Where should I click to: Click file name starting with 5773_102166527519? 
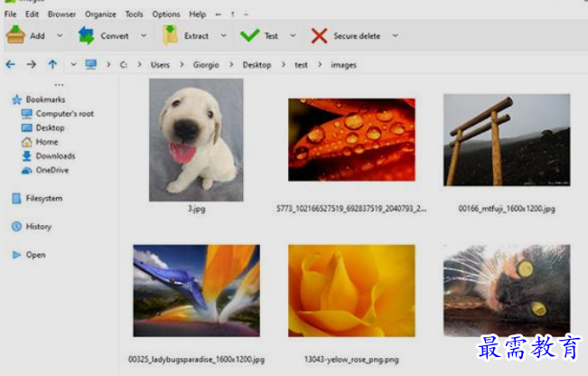click(351, 209)
